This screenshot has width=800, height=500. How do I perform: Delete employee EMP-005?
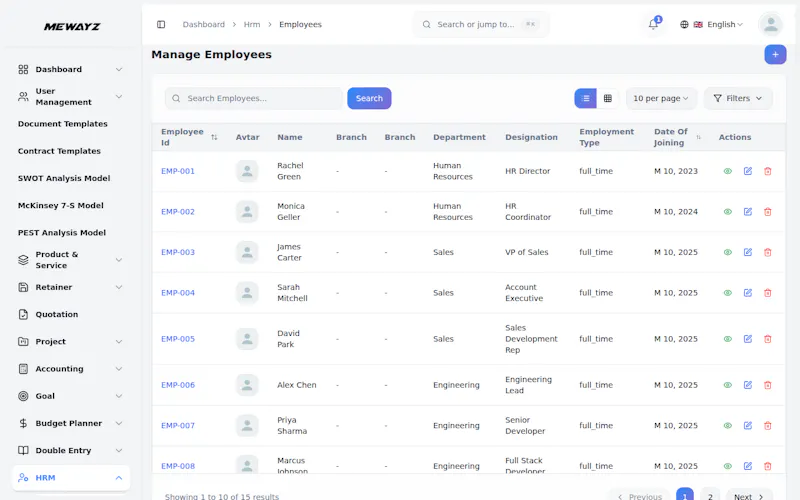pyautogui.click(x=767, y=339)
